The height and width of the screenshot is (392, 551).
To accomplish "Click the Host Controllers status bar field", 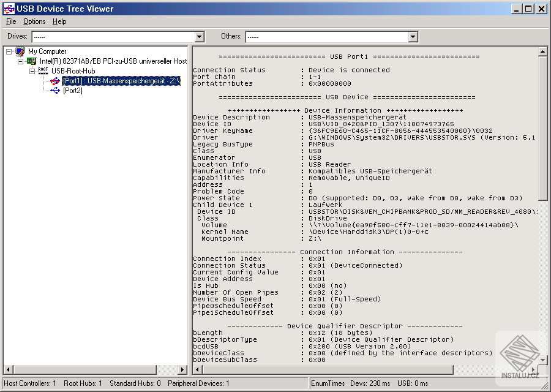I will tap(29, 383).
